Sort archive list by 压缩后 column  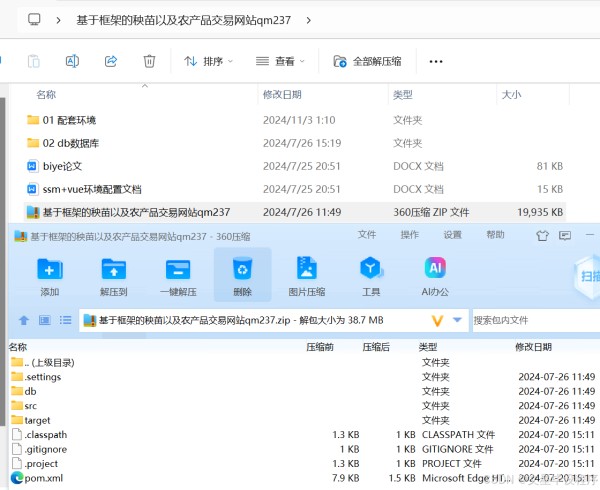(376, 347)
